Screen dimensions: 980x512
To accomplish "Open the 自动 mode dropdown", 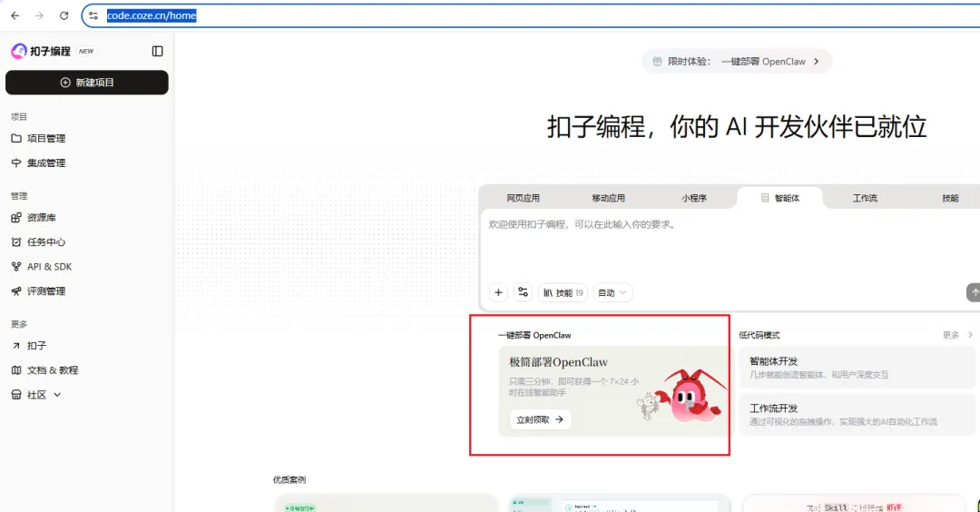I will coord(612,292).
